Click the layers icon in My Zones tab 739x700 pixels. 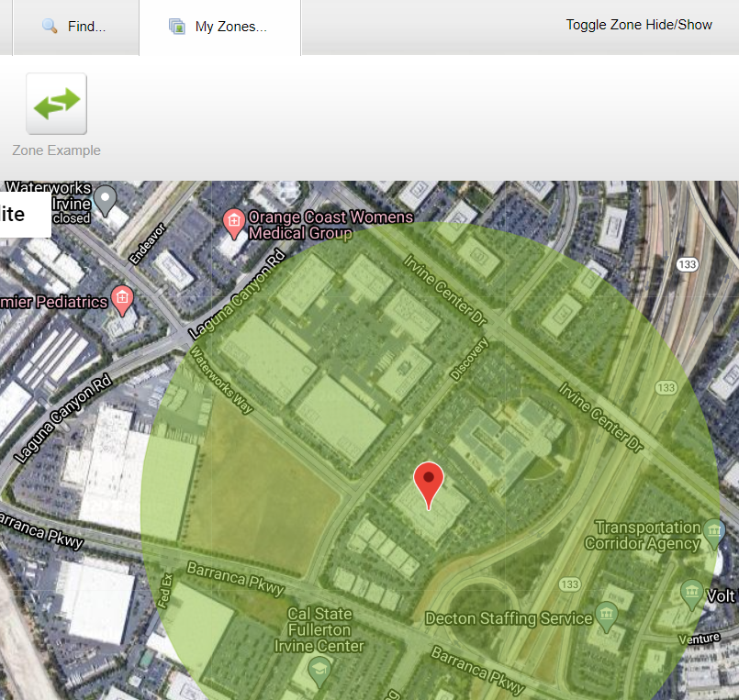(177, 27)
